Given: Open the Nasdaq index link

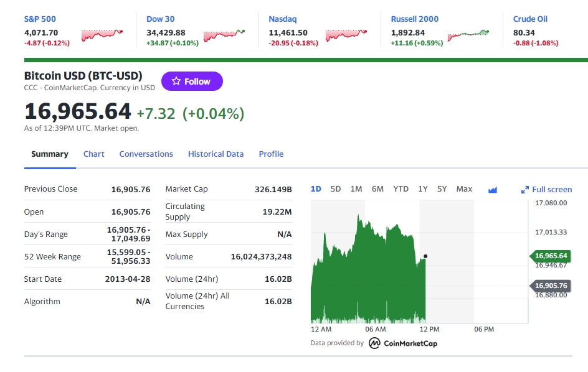Looking at the screenshot, I should 282,19.
